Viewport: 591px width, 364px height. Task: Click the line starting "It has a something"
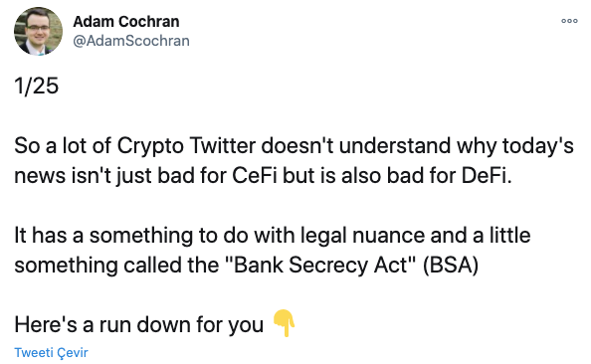click(273, 236)
